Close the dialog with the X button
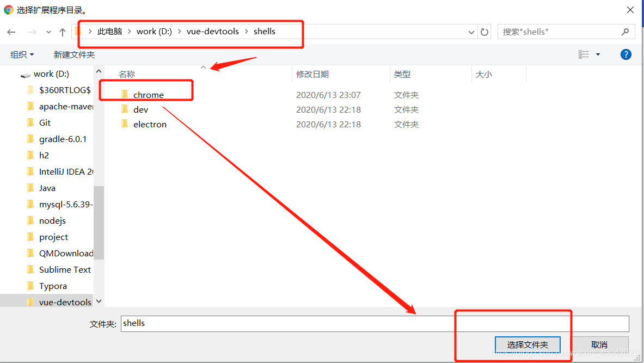 [x=630, y=10]
